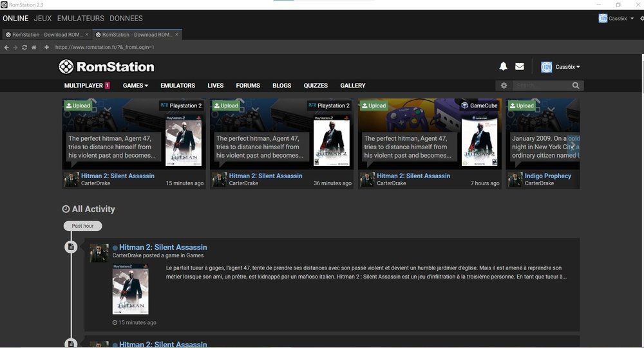Image resolution: width=644 pixels, height=348 pixels.
Task: Open Hitman 2 link posted 36 minutes ago
Action: 266,176
